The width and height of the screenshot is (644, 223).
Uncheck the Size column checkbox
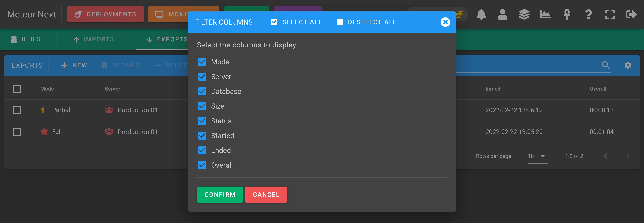point(202,106)
